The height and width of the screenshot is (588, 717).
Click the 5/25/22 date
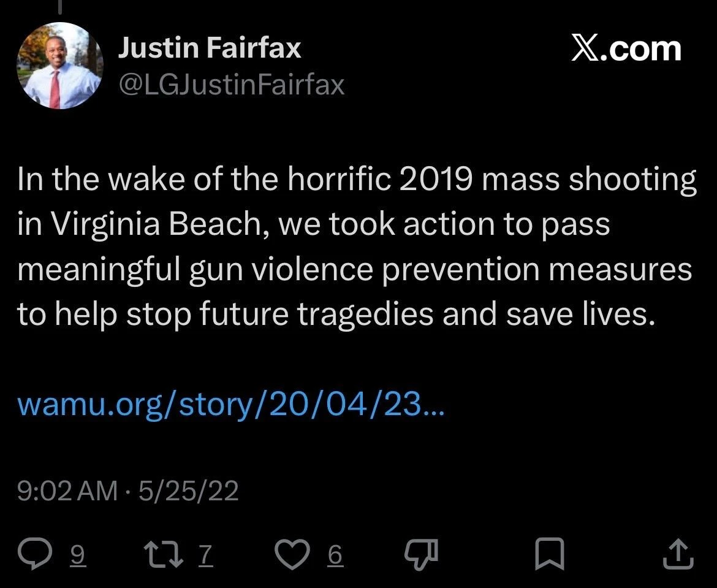click(x=189, y=491)
